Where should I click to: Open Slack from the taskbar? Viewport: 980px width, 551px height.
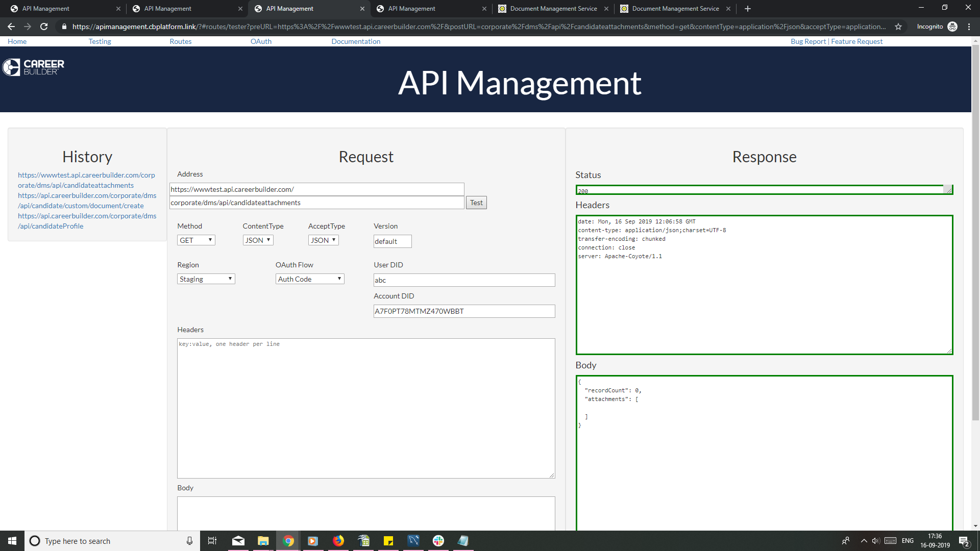pos(438,541)
